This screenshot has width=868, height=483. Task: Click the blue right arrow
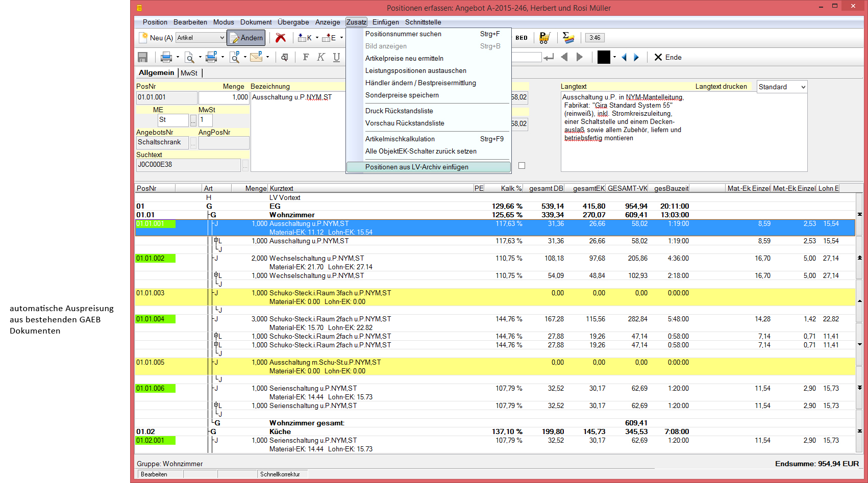click(636, 57)
